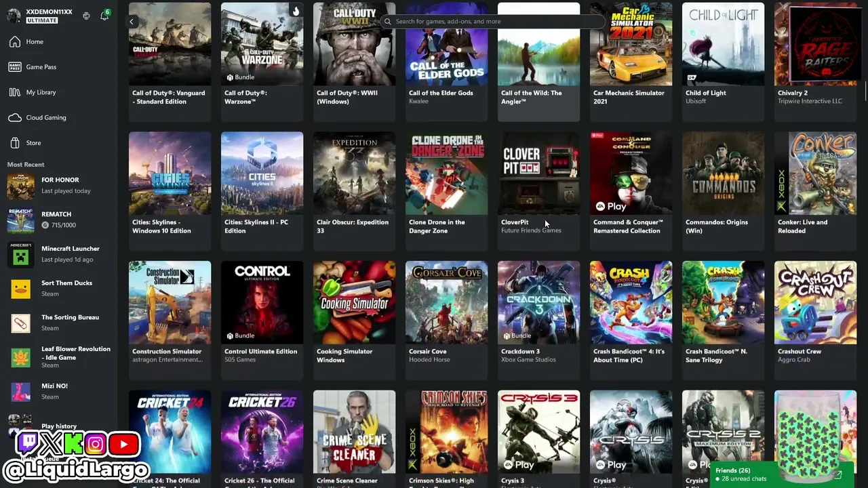Image resolution: width=868 pixels, height=488 pixels.
Task: Open the Control Ultimate Edition bundle
Action: pyautogui.click(x=262, y=321)
